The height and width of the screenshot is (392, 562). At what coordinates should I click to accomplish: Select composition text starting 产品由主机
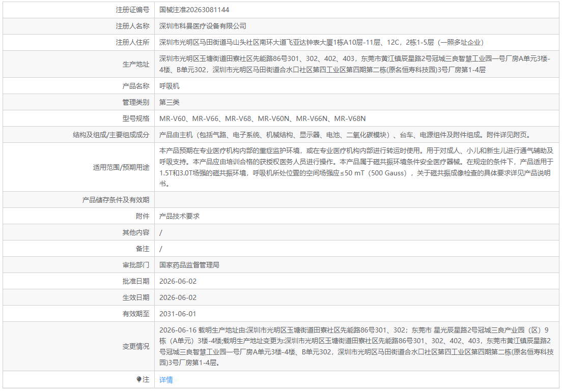[x=346, y=135]
